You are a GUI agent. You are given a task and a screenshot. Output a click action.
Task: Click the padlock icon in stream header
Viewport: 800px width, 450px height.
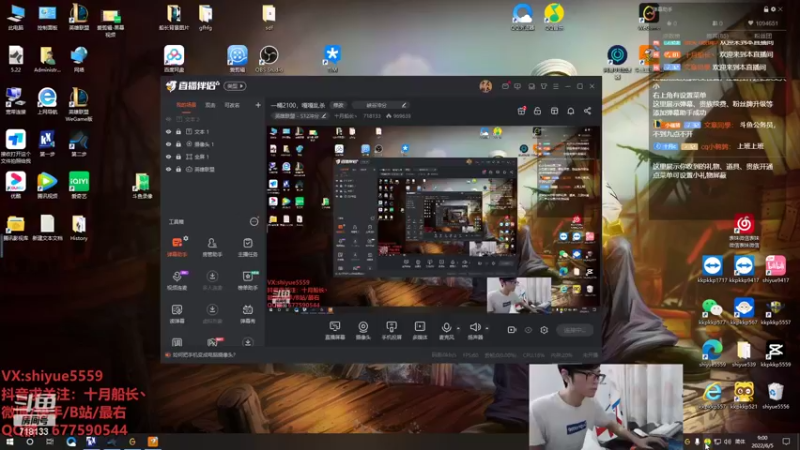(537, 111)
